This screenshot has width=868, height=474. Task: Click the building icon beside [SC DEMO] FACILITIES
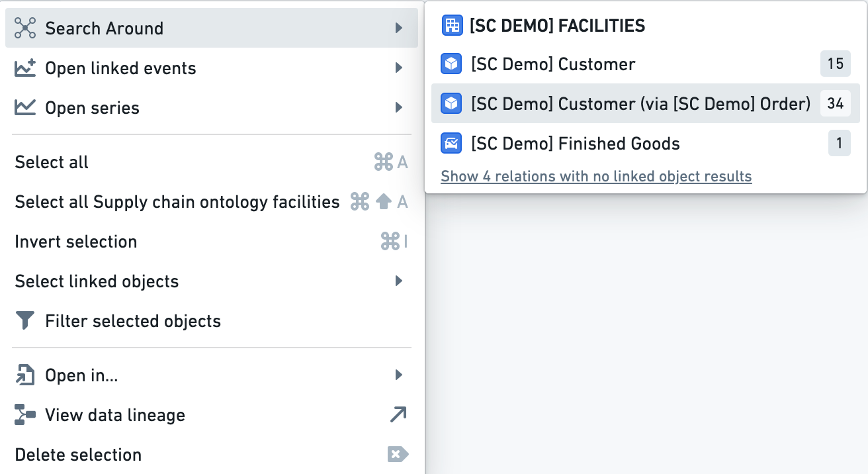(x=452, y=26)
